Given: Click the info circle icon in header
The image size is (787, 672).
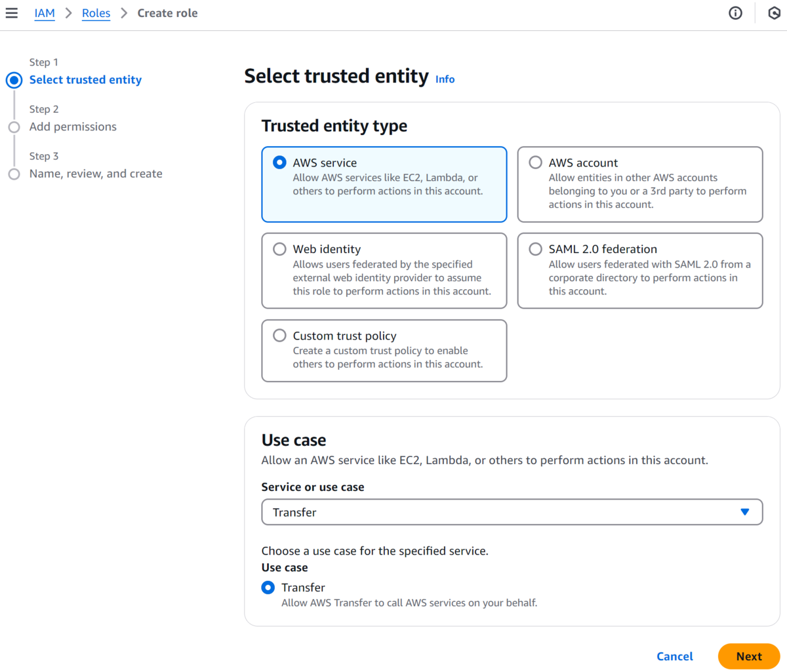Looking at the screenshot, I should click(x=735, y=13).
